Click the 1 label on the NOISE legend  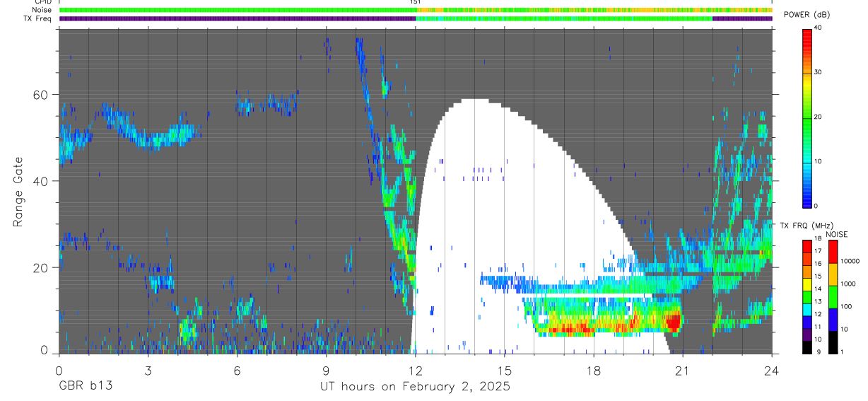coord(842,353)
